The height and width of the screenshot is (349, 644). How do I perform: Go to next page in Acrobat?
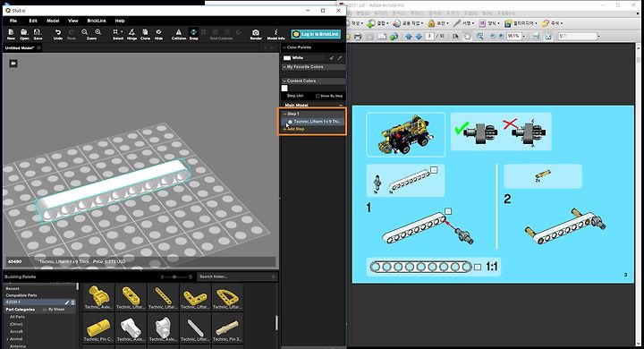tap(419, 36)
